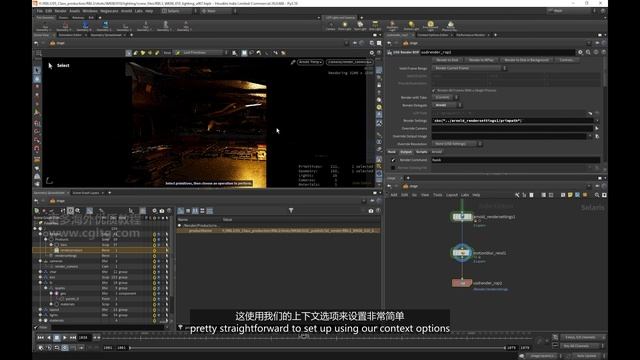The image size is (640, 360).
Task: Click Render to MPlay button
Action: (x=481, y=60)
